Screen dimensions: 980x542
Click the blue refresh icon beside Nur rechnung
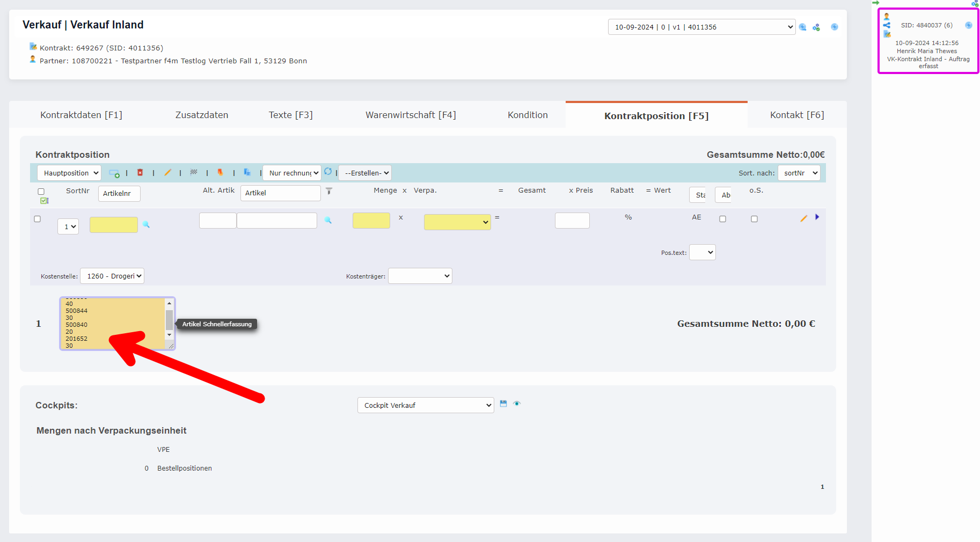[328, 172]
